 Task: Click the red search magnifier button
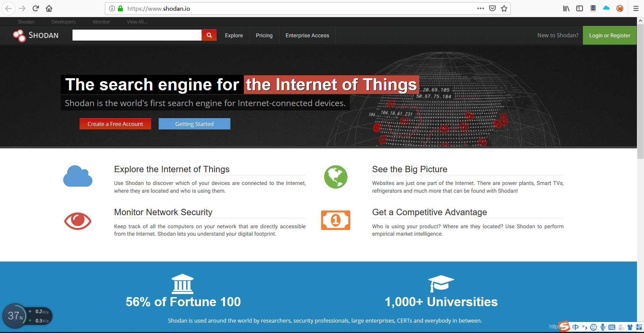pos(209,35)
